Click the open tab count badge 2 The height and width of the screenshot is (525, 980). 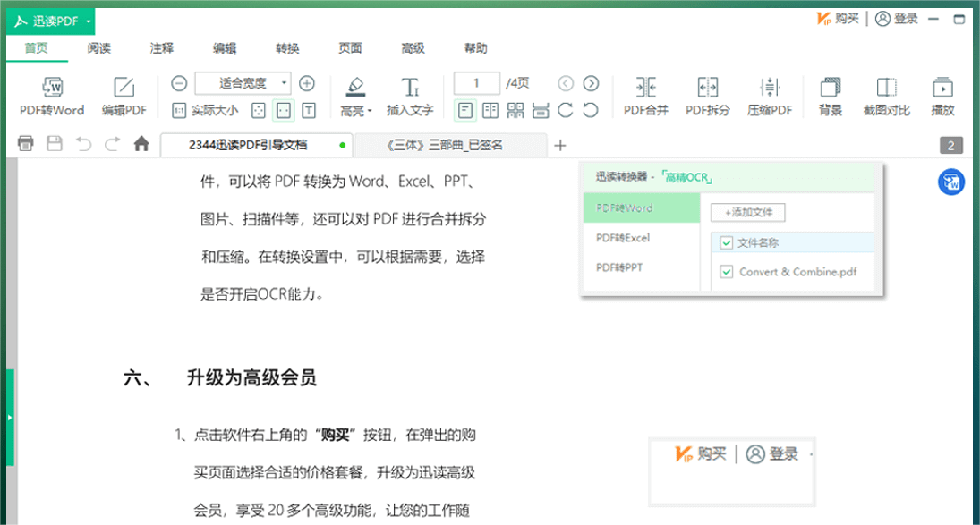click(x=951, y=146)
